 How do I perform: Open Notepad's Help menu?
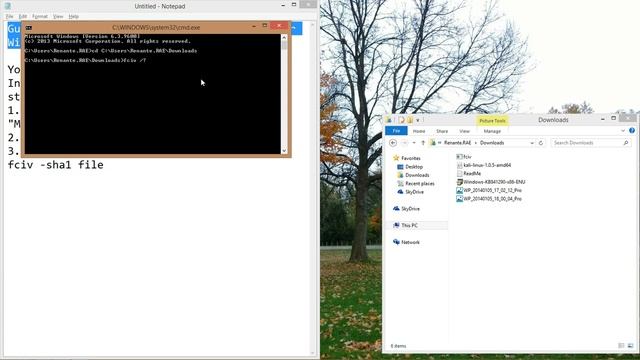[x=73, y=16]
